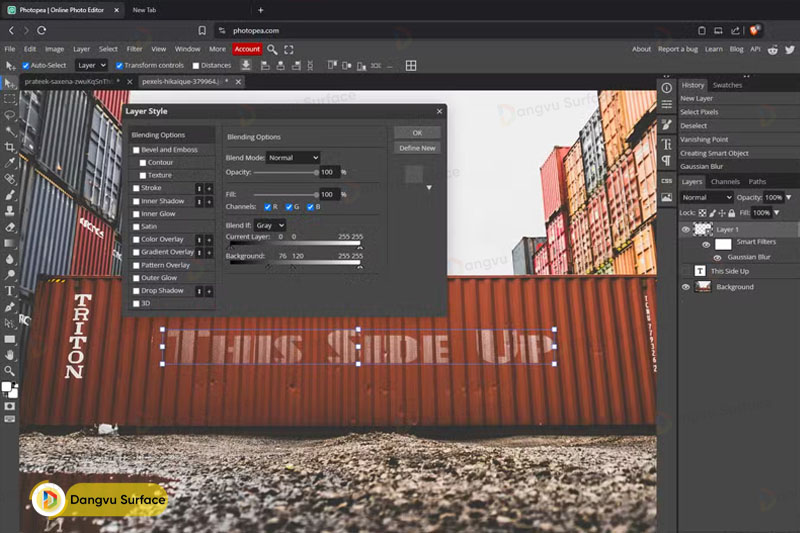Image resolution: width=800 pixels, height=533 pixels.
Task: Open the Report a bug link
Action: coord(678,49)
